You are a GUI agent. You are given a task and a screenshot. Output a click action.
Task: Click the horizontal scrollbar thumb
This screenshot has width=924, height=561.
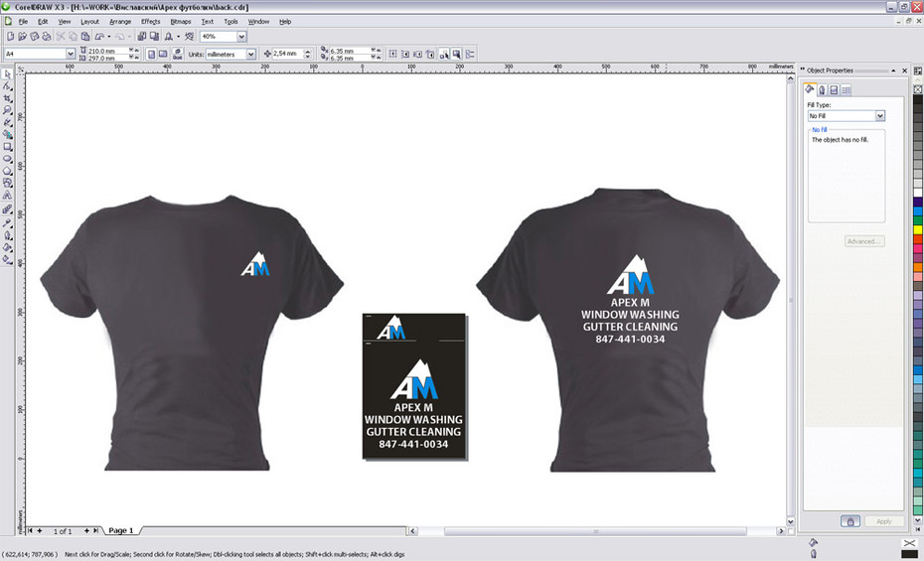(595, 531)
